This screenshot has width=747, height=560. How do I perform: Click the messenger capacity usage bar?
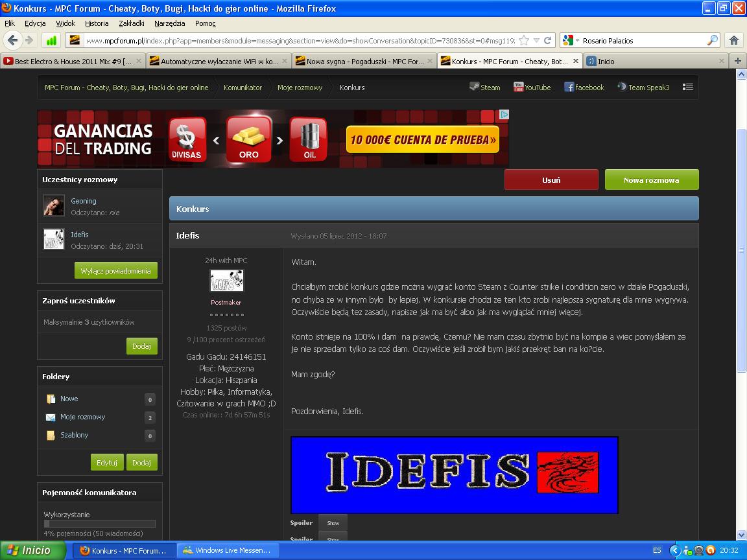100,524
